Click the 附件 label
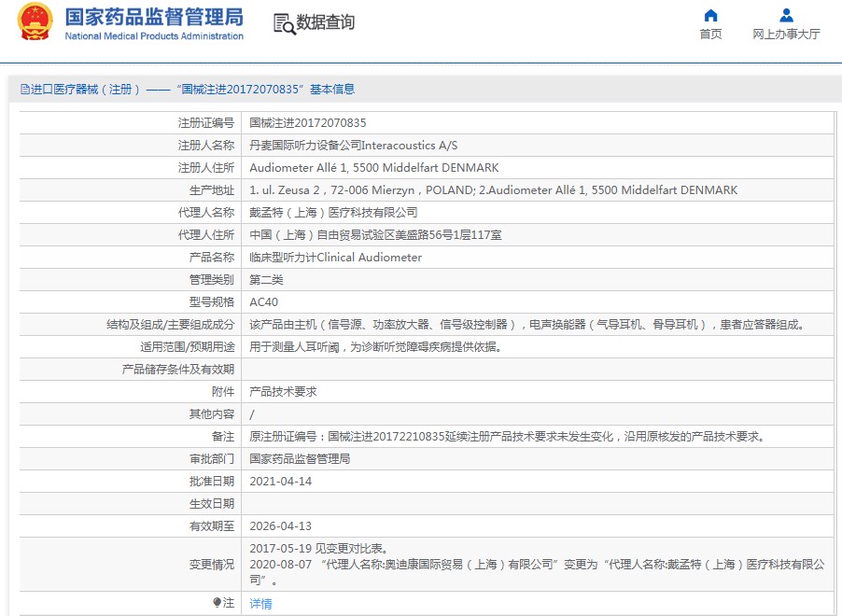 (x=223, y=391)
